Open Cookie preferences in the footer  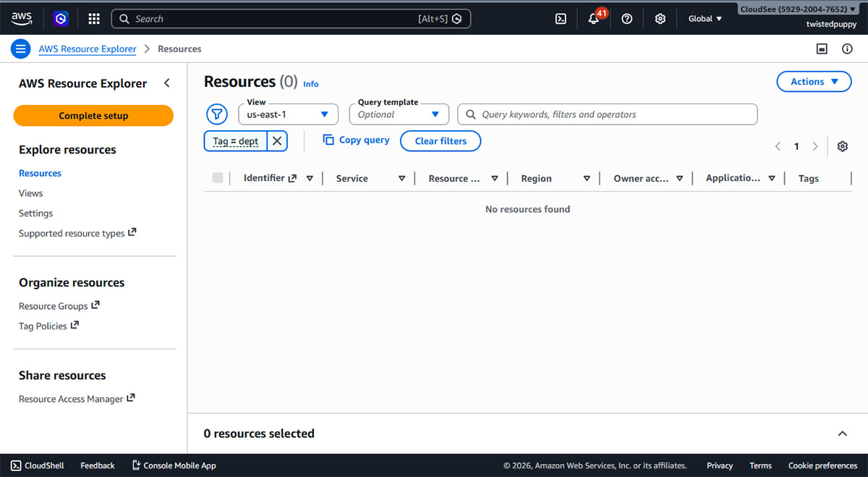tap(822, 465)
